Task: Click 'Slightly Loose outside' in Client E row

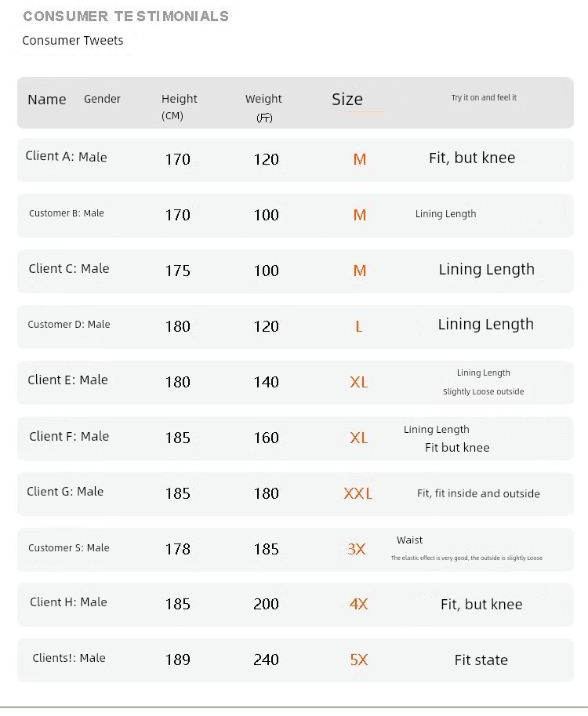Action: 483,391
